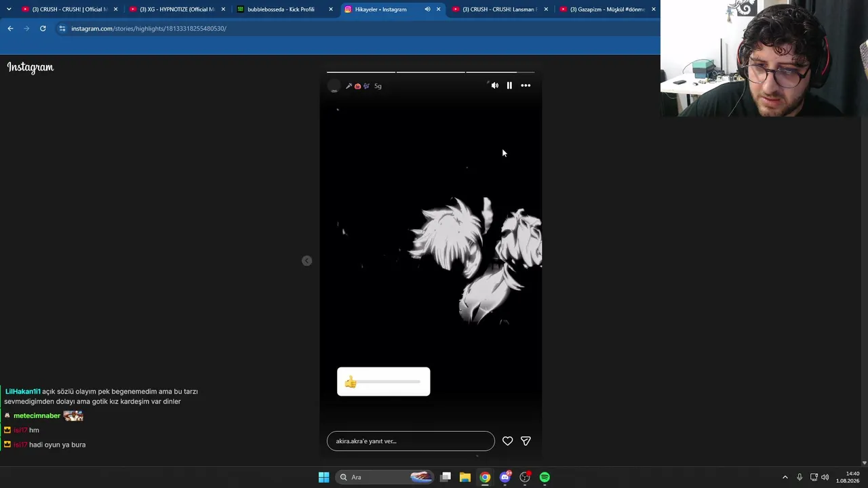Close the Hikayeler Instagram tab
The height and width of the screenshot is (488, 868).
click(x=439, y=9)
